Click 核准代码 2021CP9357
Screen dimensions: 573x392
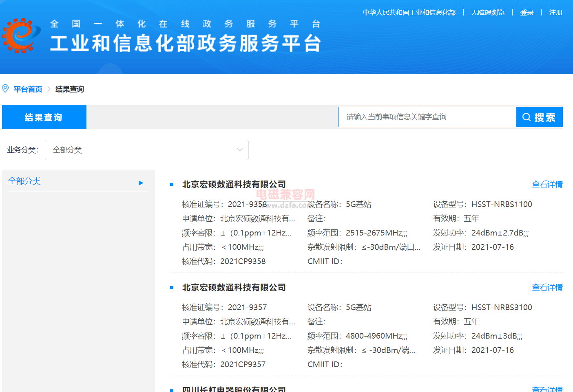pyautogui.click(x=223, y=364)
